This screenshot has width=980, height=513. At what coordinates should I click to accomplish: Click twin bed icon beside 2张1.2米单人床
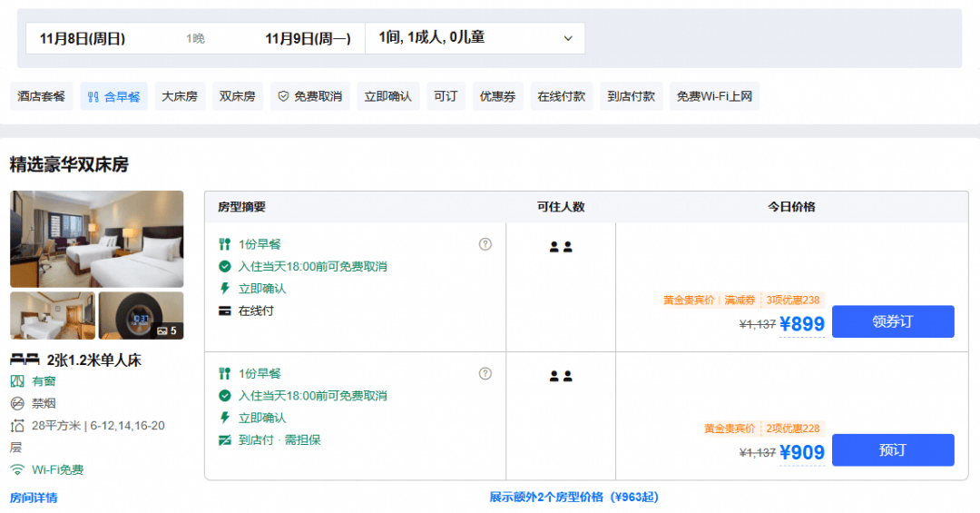pyautogui.click(x=25, y=360)
